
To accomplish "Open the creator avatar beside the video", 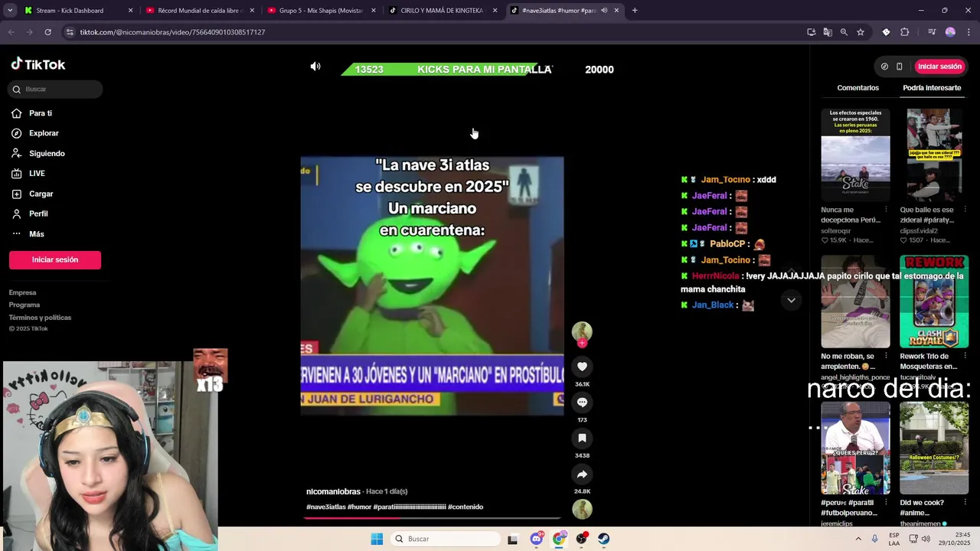I will coord(582,331).
